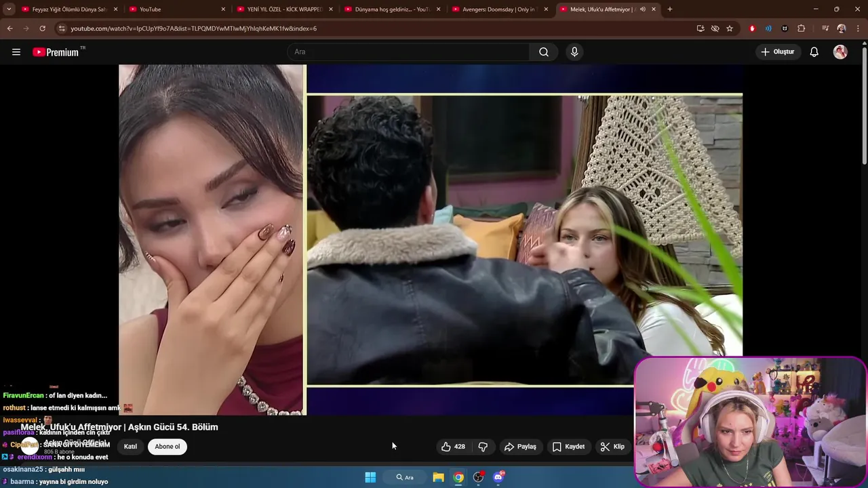The width and height of the screenshot is (868, 488).
Task: Expand the tab search dropdown arrow
Action: tap(9, 9)
